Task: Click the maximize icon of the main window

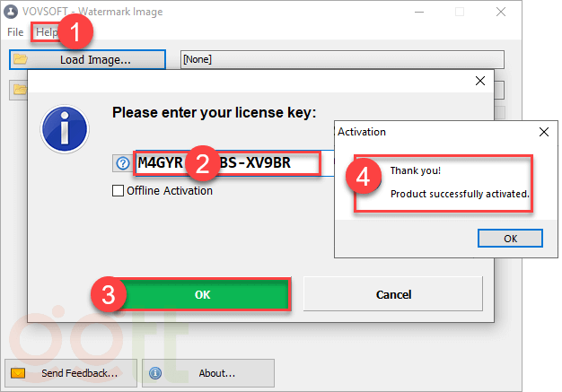Action: 460,12
